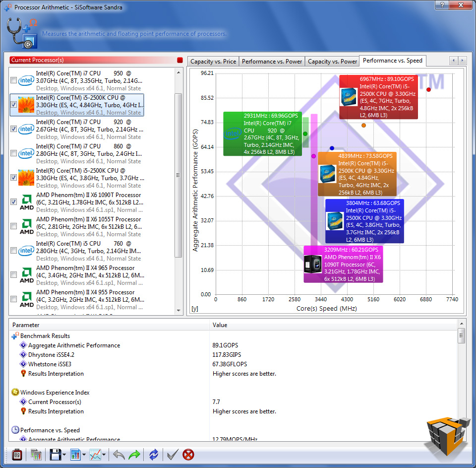Click the 89.1GOPS value

pyautogui.click(x=225, y=345)
